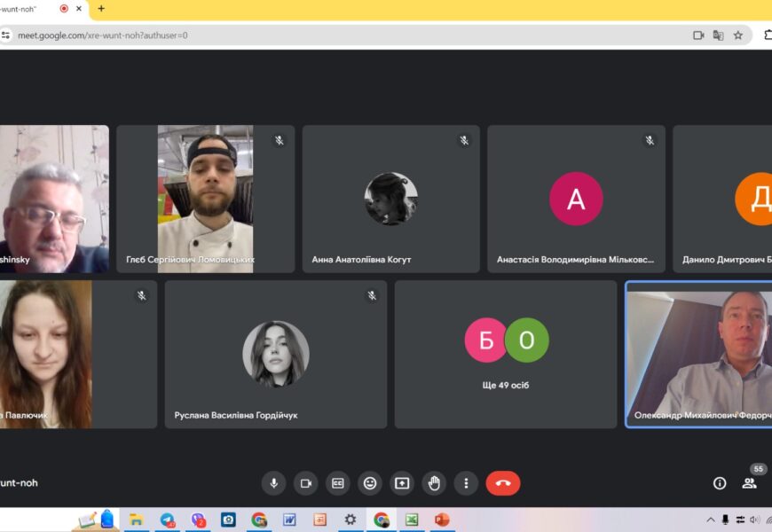
Task: Mute the microphone in the call toolbar
Action: [x=273, y=483]
